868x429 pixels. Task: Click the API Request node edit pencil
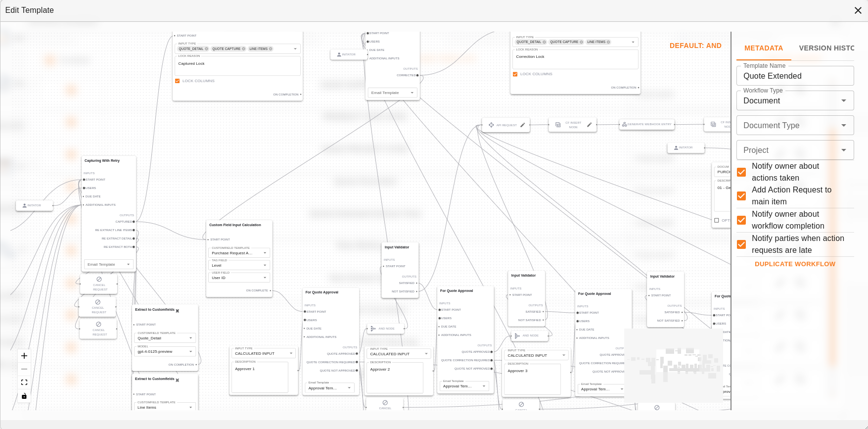click(x=523, y=125)
